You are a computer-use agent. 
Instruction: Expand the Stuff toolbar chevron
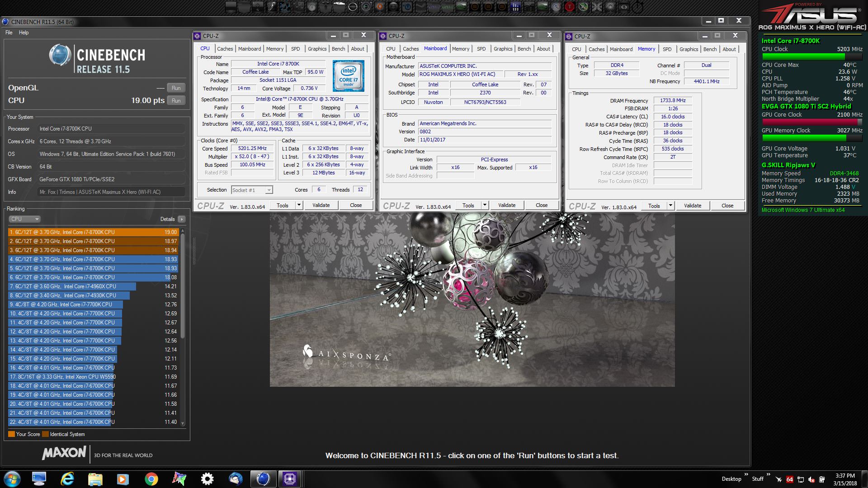coord(768,474)
